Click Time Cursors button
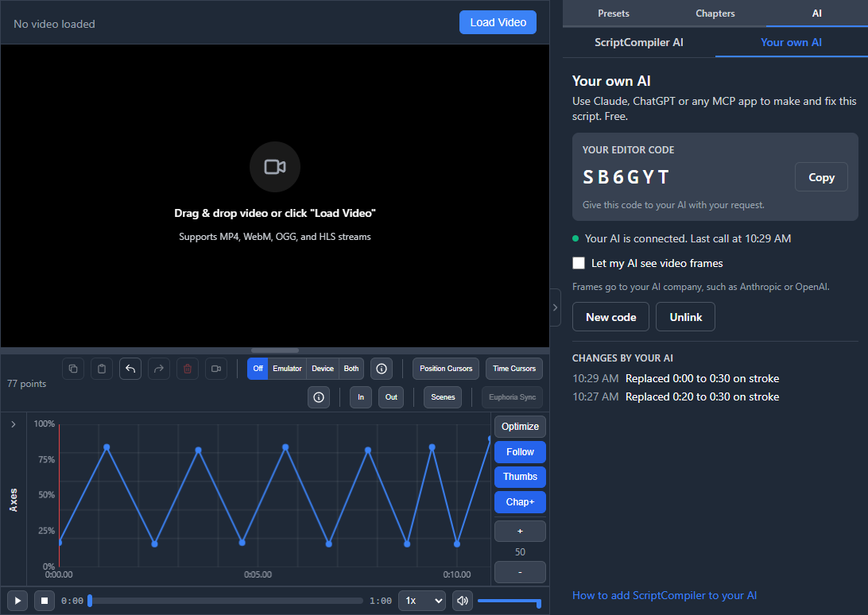 click(x=514, y=369)
